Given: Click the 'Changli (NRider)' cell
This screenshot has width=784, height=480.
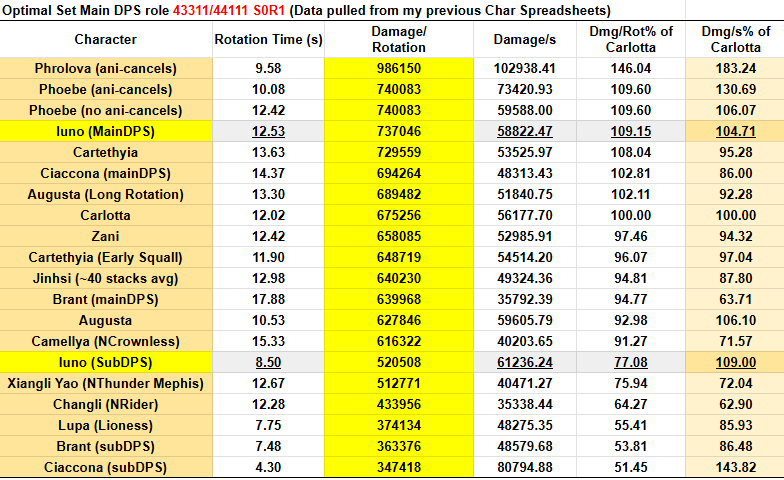Looking at the screenshot, I should pos(106,404).
